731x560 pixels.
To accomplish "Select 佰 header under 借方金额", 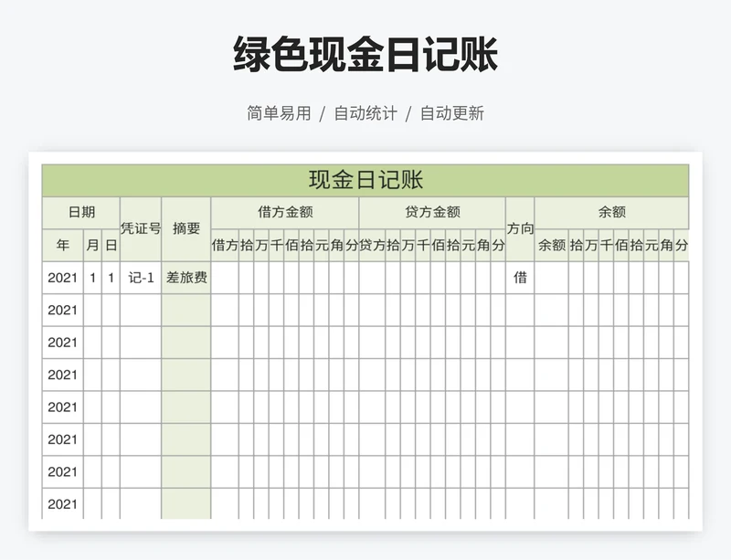I will pos(291,245).
